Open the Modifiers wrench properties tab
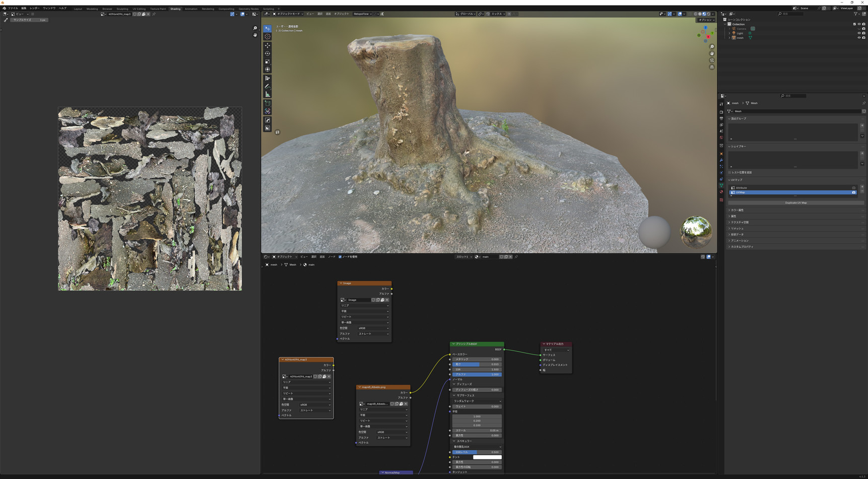This screenshot has width=868, height=479. (x=721, y=160)
